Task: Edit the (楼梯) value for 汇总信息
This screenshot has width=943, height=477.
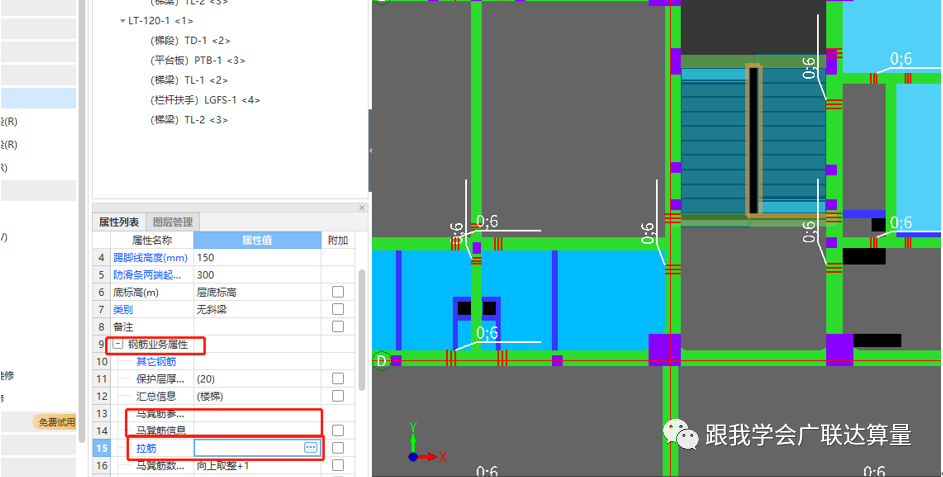Action: (x=257, y=397)
